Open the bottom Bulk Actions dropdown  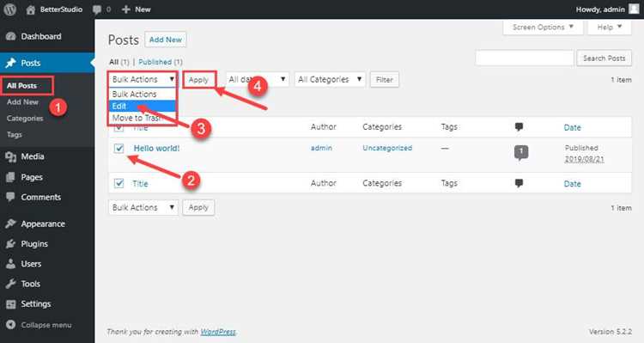pyautogui.click(x=143, y=207)
